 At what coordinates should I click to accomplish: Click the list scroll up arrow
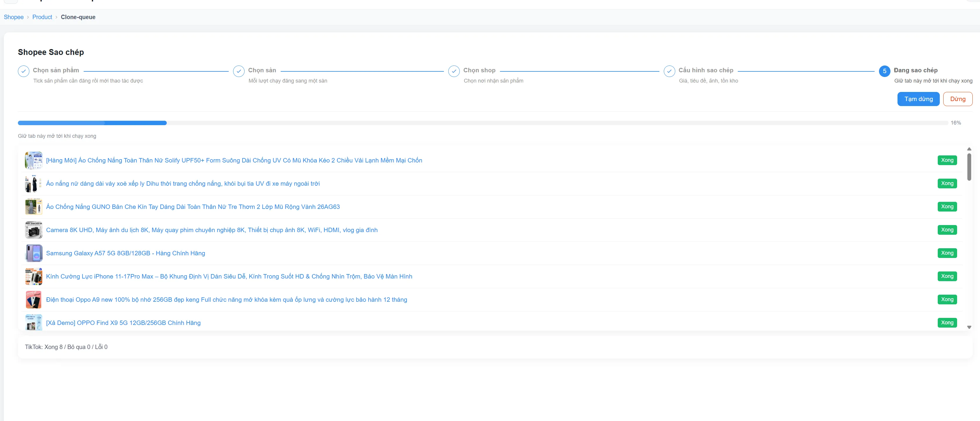(x=969, y=149)
